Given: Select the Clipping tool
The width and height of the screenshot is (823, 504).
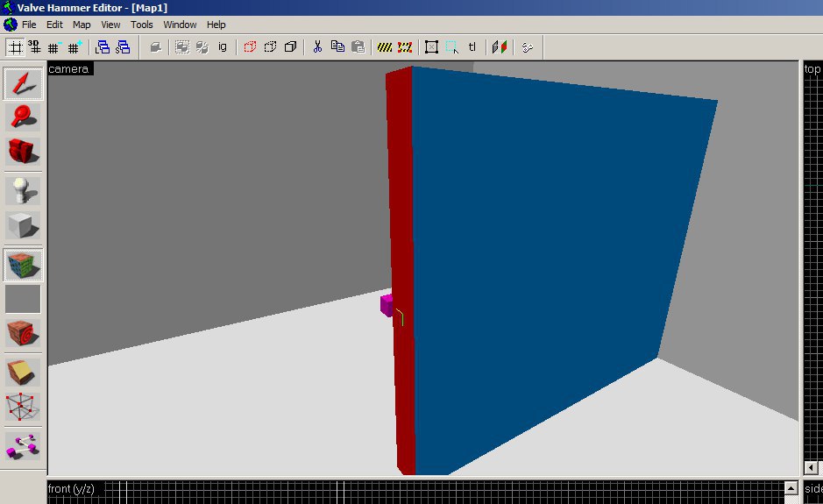Looking at the screenshot, I should pos(23,373).
